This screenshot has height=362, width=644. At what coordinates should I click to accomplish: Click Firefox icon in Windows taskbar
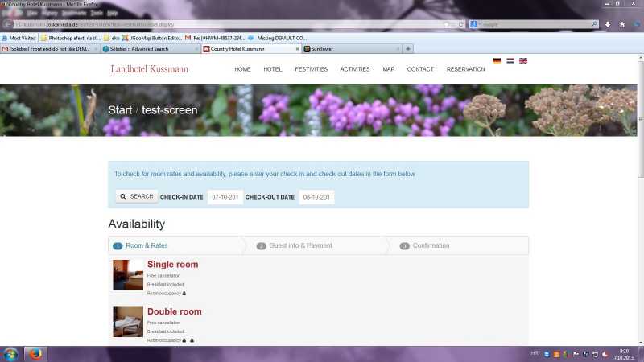click(x=35, y=354)
